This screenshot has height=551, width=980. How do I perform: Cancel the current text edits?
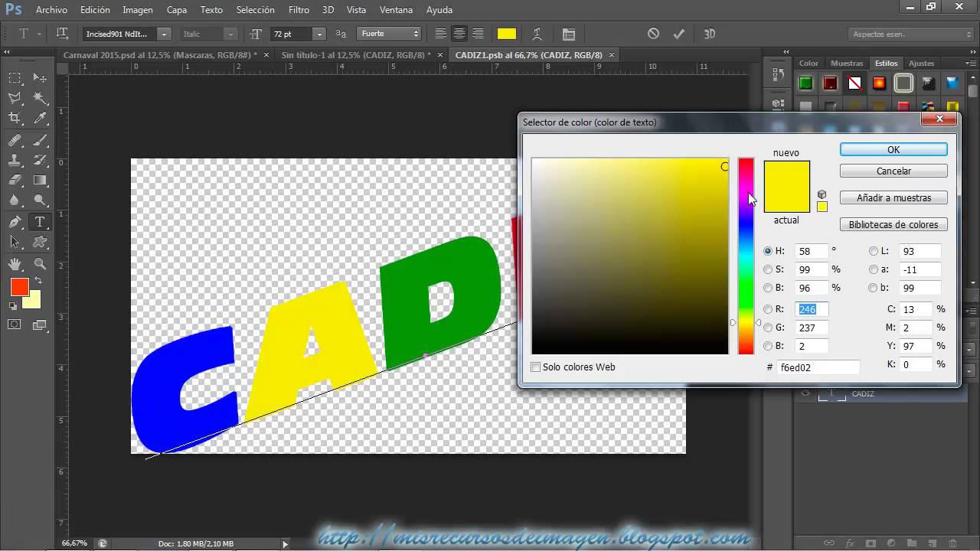click(653, 34)
